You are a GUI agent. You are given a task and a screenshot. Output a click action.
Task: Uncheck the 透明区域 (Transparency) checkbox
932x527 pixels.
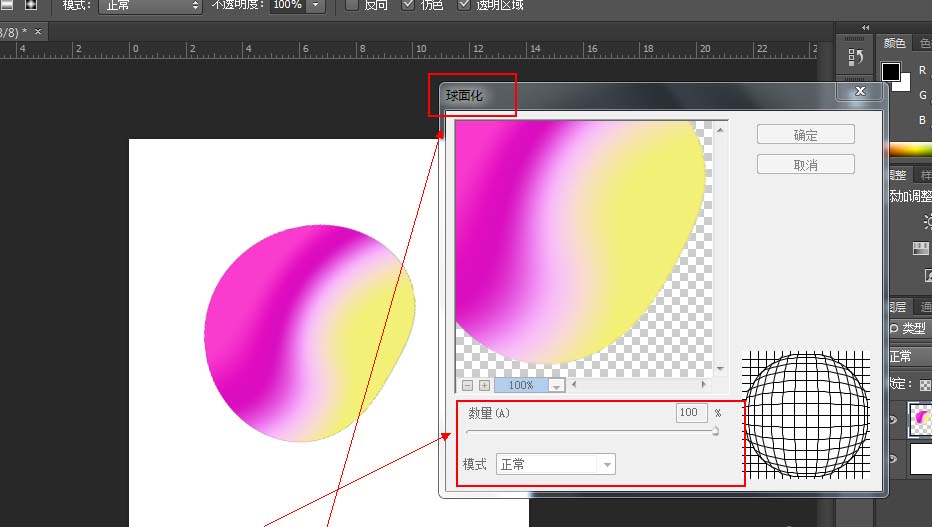(x=464, y=5)
